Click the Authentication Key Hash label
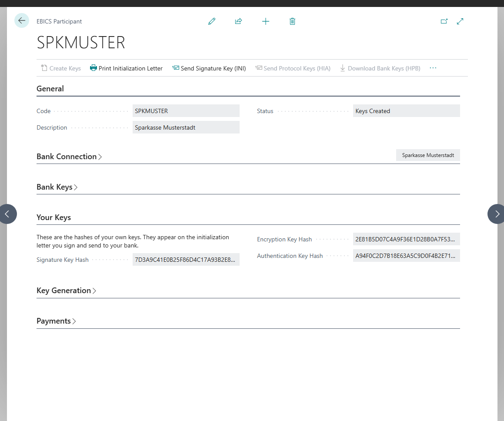This screenshot has width=504, height=421. 290,256
